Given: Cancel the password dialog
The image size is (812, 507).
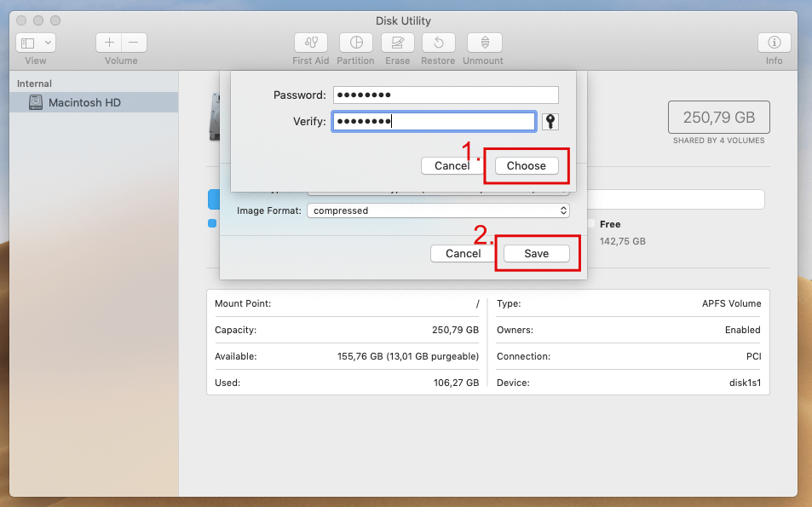Looking at the screenshot, I should (x=452, y=166).
